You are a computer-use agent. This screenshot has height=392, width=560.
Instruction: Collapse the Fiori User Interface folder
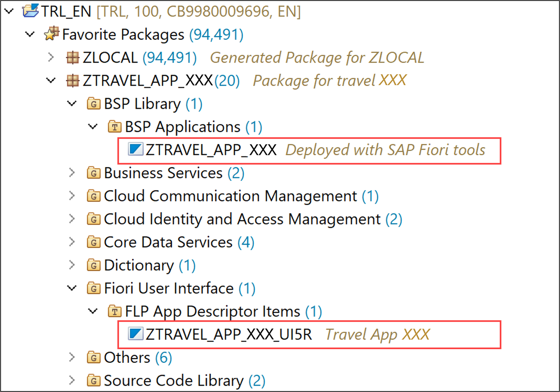[72, 288]
